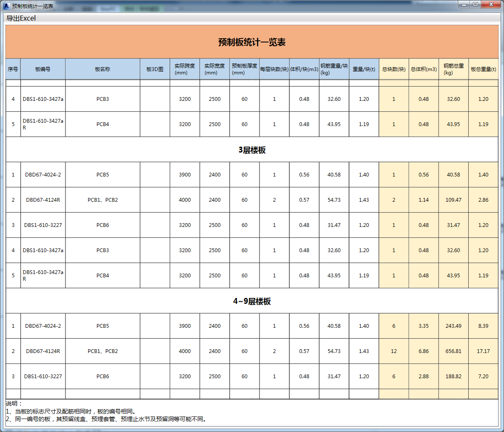Select the 188.82 steel total weight cell

pos(454,377)
